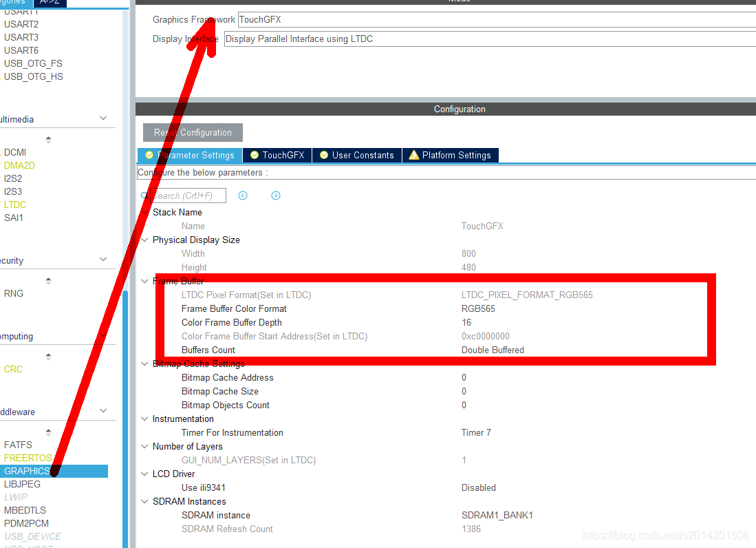
Task: Click Platform Settings warning icon
Action: tap(413, 155)
